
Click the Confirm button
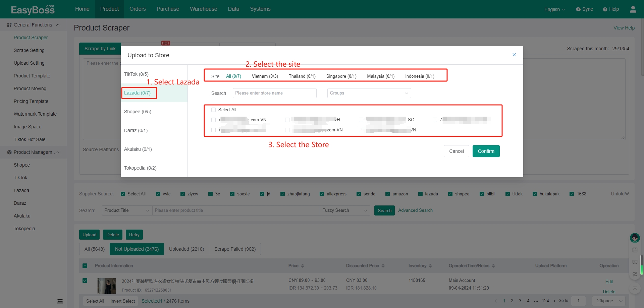[x=486, y=151]
